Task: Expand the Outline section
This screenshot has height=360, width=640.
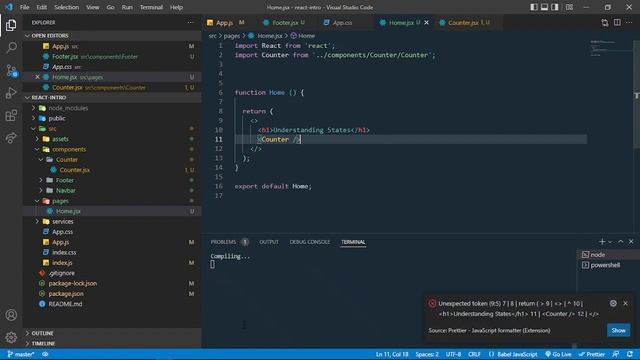Action: click(112, 333)
